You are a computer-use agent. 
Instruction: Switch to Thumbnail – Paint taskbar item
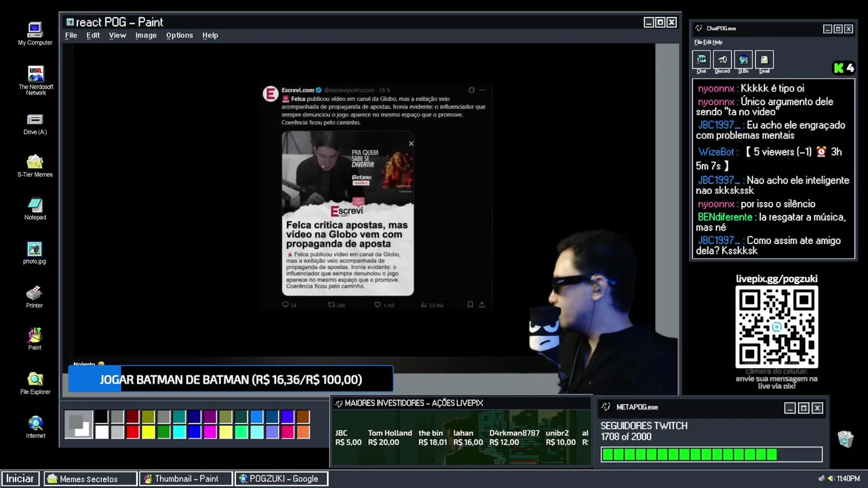tap(186, 479)
